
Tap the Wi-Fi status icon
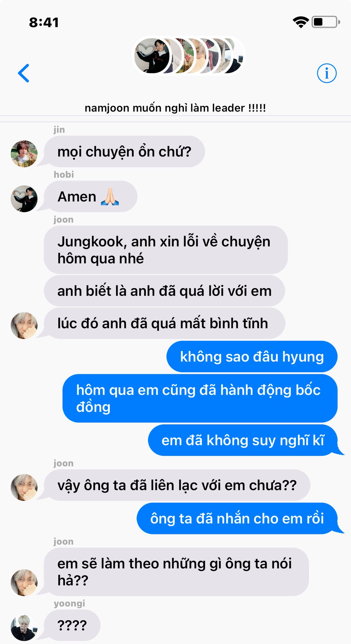click(x=301, y=22)
